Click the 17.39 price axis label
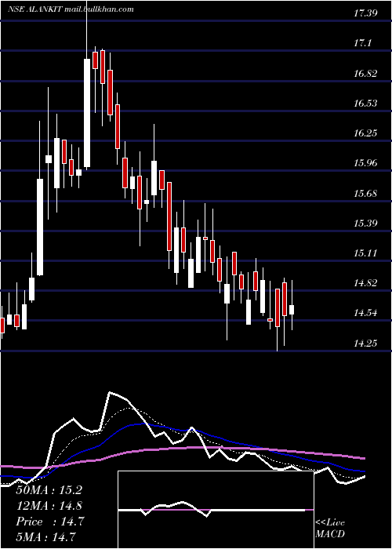Screen dimensions: 392x549 click(x=365, y=13)
